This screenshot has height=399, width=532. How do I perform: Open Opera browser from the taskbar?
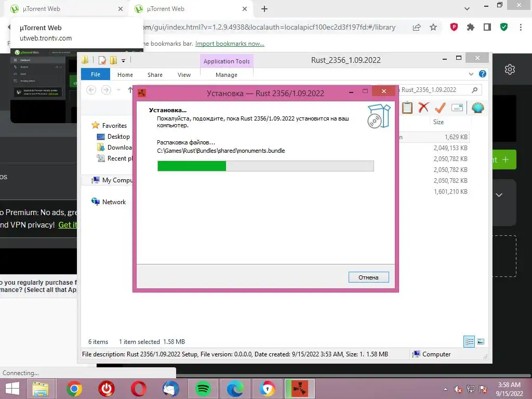click(x=138, y=389)
